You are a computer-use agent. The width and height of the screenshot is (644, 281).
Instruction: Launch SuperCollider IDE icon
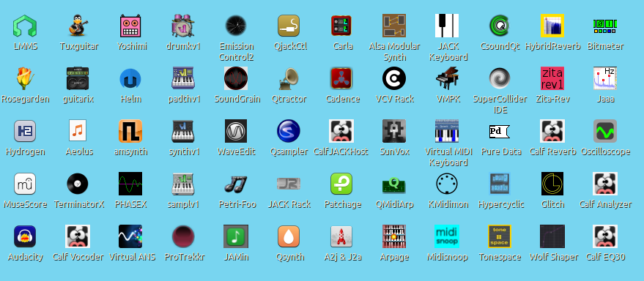(x=500, y=78)
